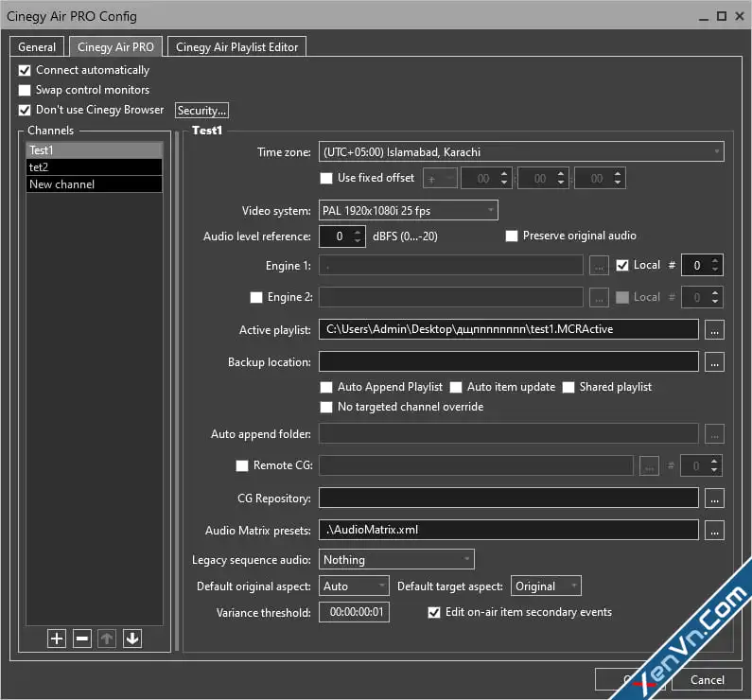The image size is (752, 700).
Task: Browse for Engine 2 address
Action: click(x=599, y=297)
